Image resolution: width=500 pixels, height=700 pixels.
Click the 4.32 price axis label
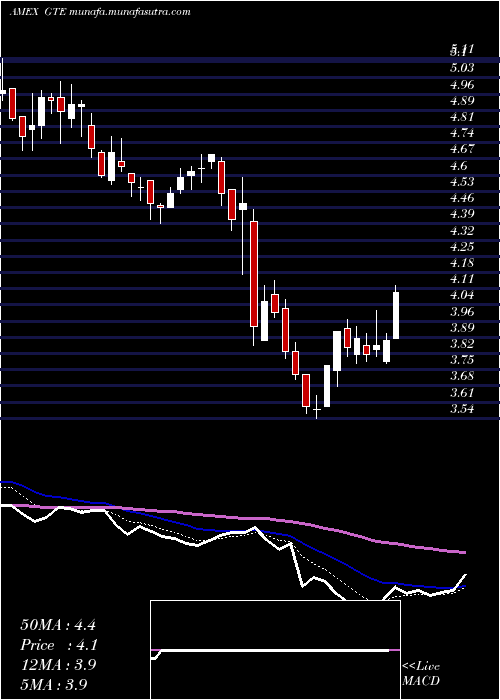pos(462,230)
